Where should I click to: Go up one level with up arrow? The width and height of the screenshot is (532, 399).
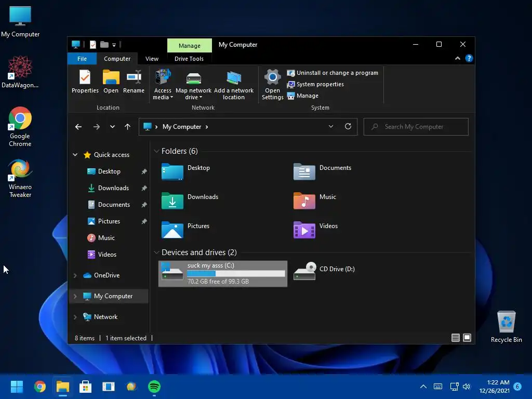(128, 127)
